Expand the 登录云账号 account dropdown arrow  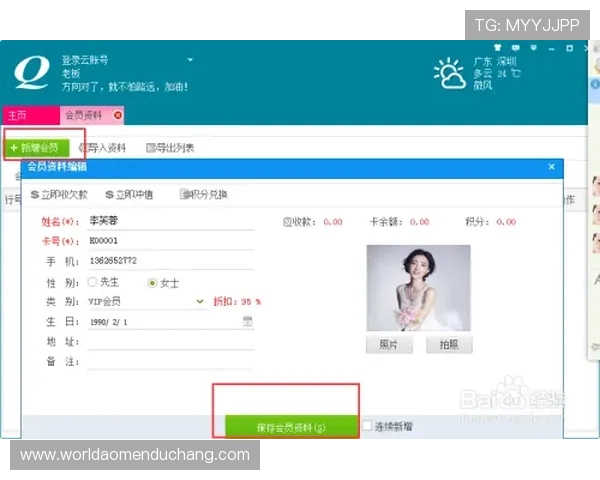coord(190,60)
